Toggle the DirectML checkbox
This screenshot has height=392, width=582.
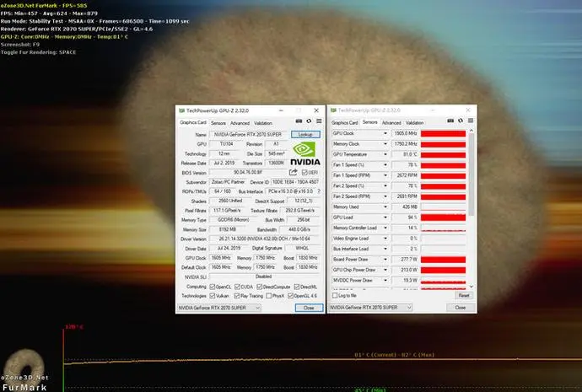[x=297, y=287]
